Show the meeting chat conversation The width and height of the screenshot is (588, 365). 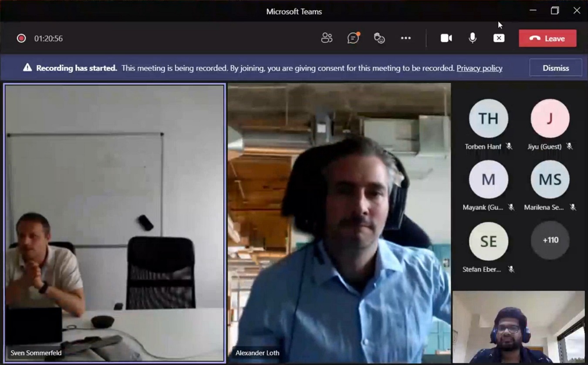(353, 38)
